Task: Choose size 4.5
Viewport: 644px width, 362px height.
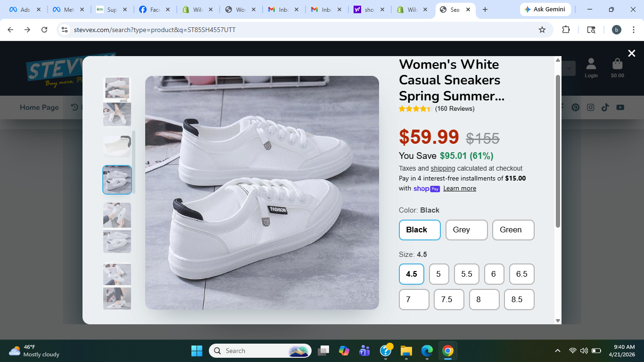Action: (x=412, y=274)
